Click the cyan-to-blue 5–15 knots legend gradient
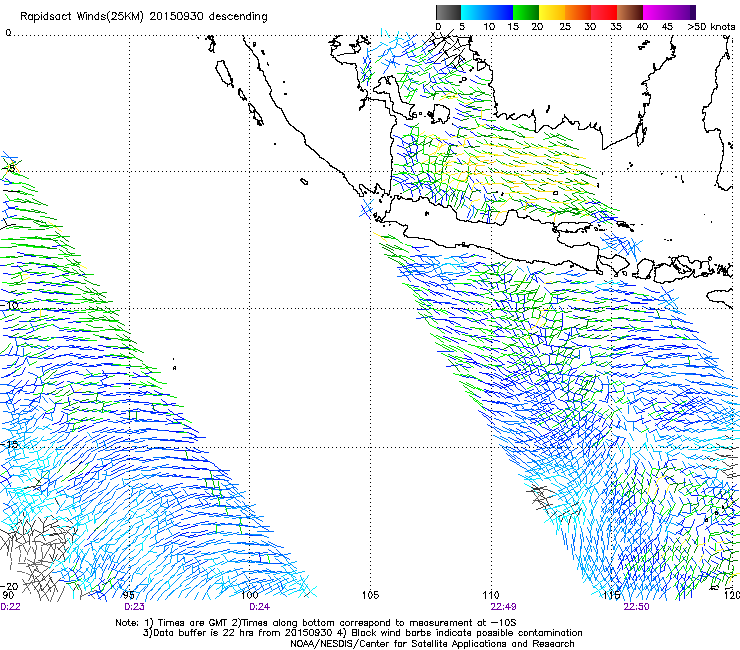 [x=487, y=12]
